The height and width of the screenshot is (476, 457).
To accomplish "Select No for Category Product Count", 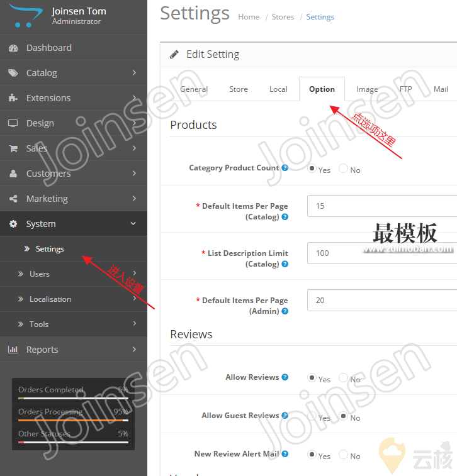I will coord(343,168).
